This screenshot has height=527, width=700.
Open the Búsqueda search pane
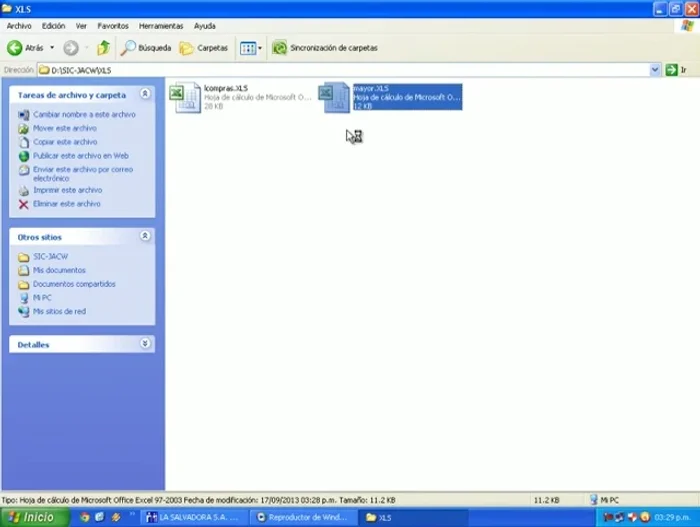click(x=146, y=48)
